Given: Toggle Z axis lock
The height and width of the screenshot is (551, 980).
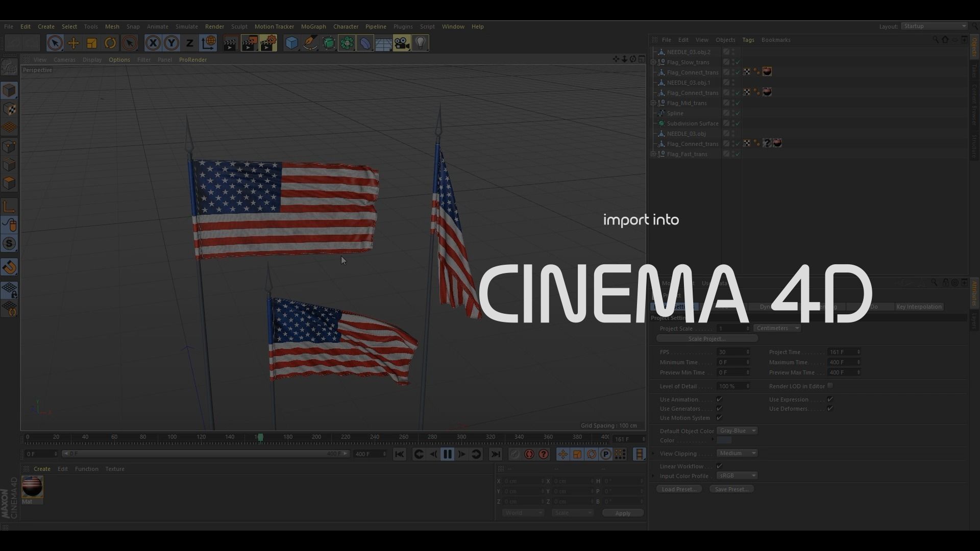Looking at the screenshot, I should [x=190, y=43].
